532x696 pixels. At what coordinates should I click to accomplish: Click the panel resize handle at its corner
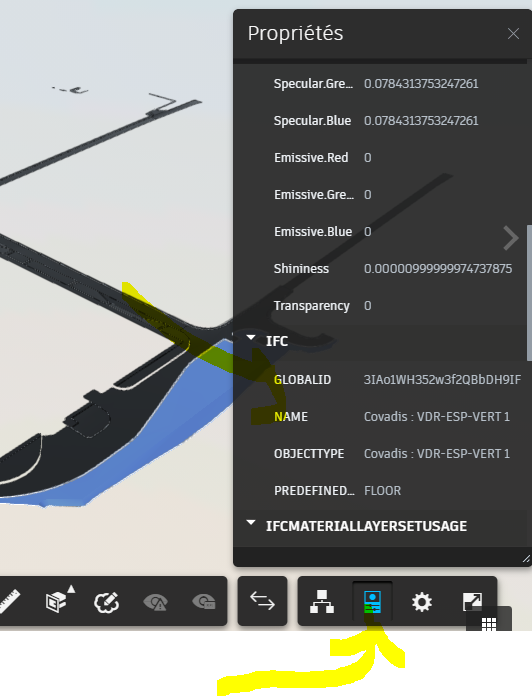526,559
